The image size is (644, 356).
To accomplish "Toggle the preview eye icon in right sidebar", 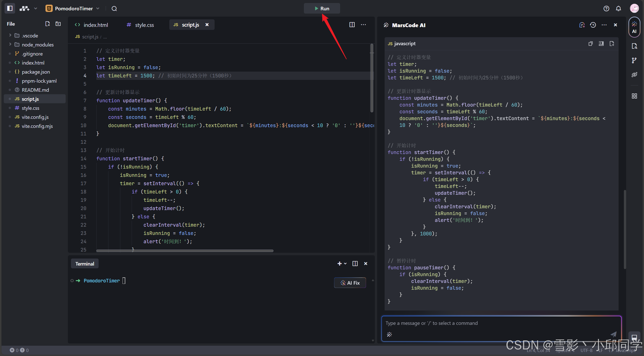I will pyautogui.click(x=634, y=75).
